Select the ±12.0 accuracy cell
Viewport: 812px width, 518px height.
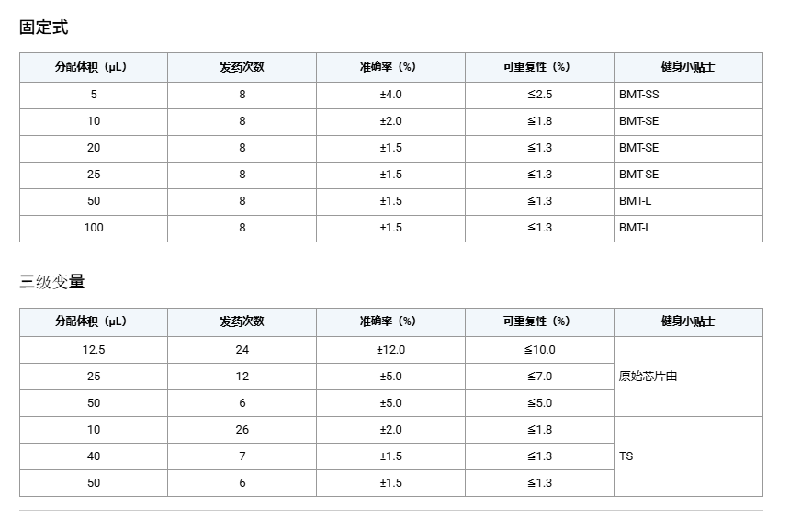pos(390,350)
